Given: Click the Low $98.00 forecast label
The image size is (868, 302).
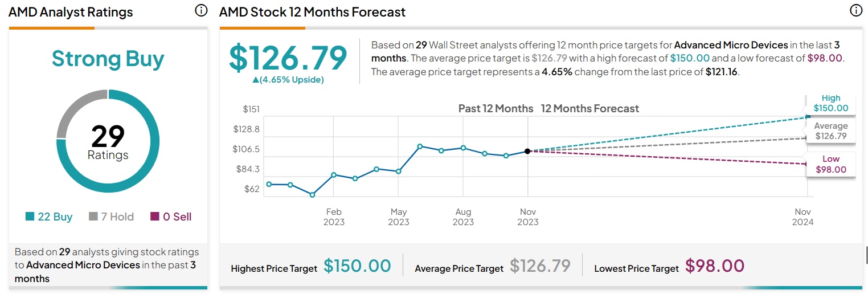Looking at the screenshot, I should pyautogui.click(x=830, y=164).
